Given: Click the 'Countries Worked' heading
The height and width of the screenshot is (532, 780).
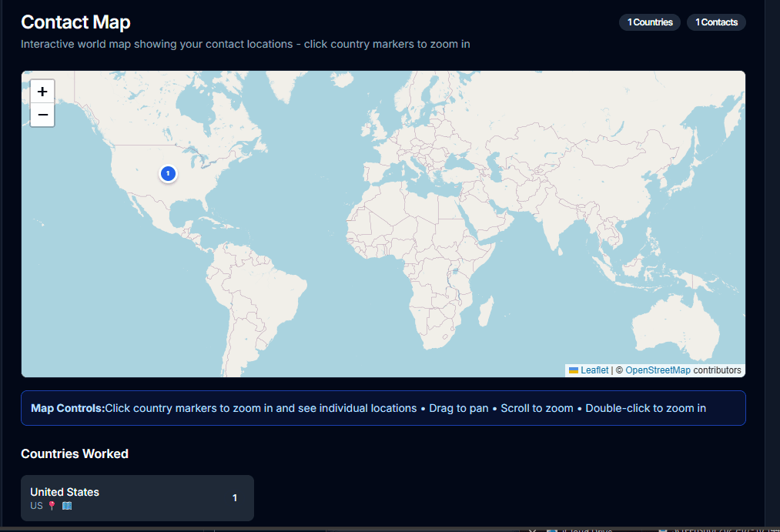Looking at the screenshot, I should pyautogui.click(x=75, y=454).
